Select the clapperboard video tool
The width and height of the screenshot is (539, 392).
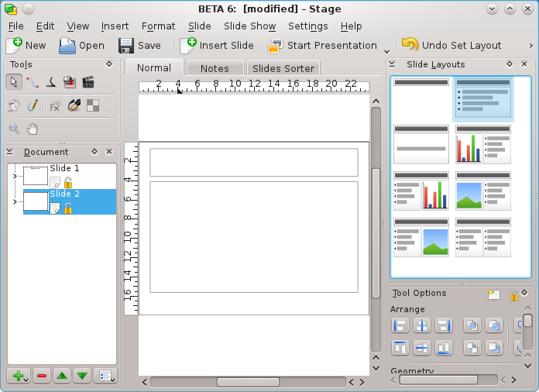[88, 82]
